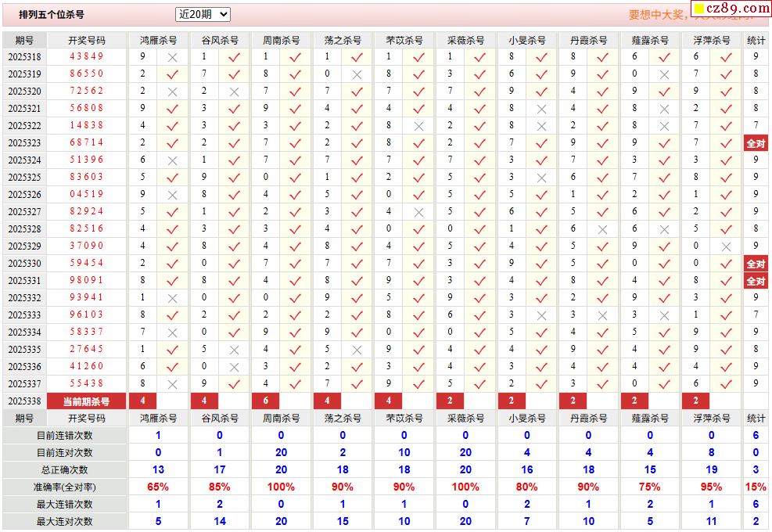Click the orange 要想中大奖 link text
This screenshot has width=772, height=532.
coord(657,15)
